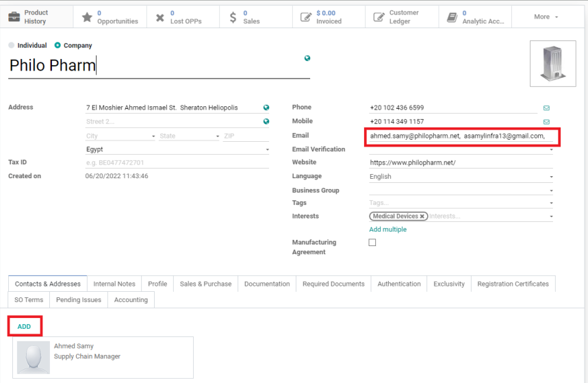Click the Lost OPPs cross icon

click(160, 17)
